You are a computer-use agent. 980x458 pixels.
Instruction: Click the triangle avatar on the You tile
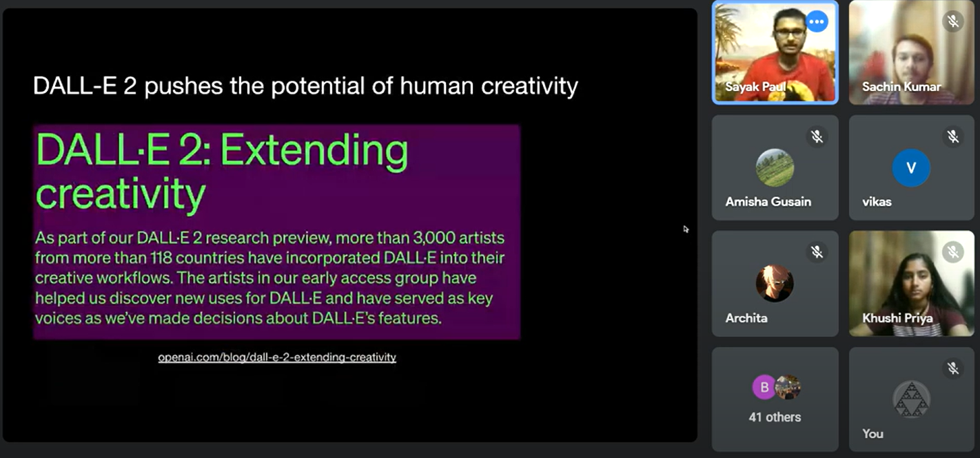[911, 399]
